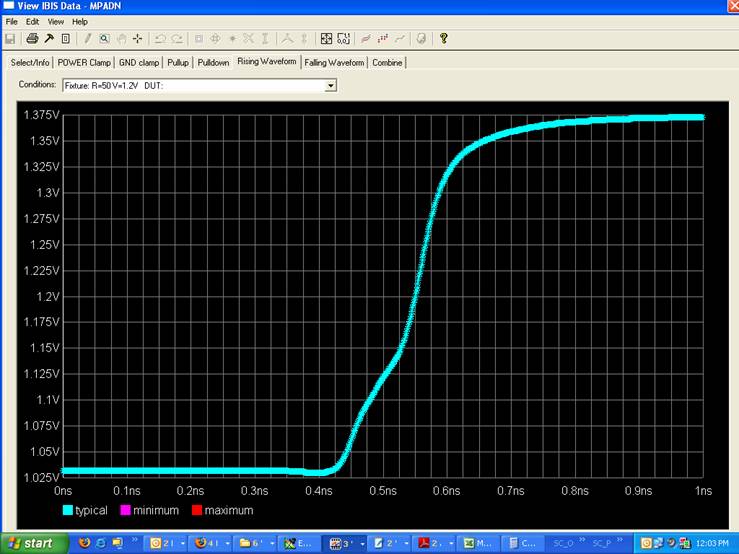Open the Edit menu
Screen dimensions: 739x554
(32, 22)
